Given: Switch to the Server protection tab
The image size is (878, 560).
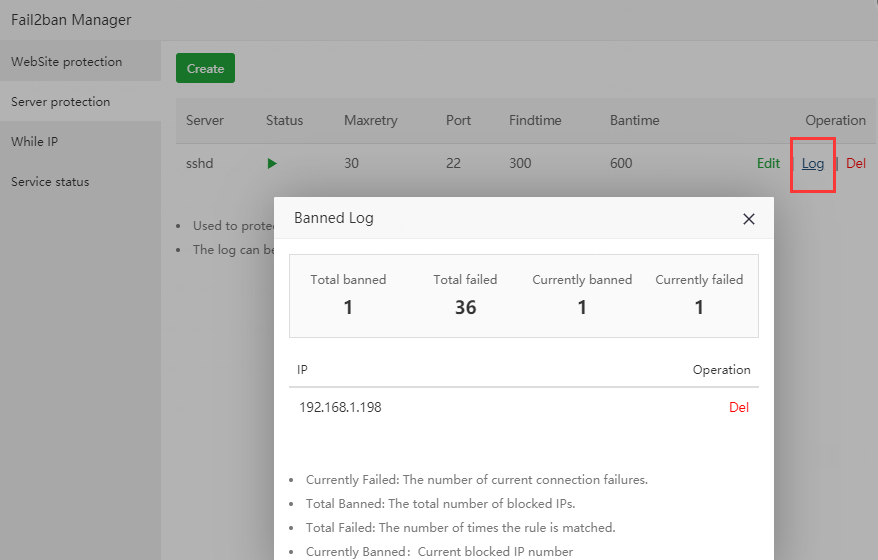Looking at the screenshot, I should pyautogui.click(x=60, y=102).
